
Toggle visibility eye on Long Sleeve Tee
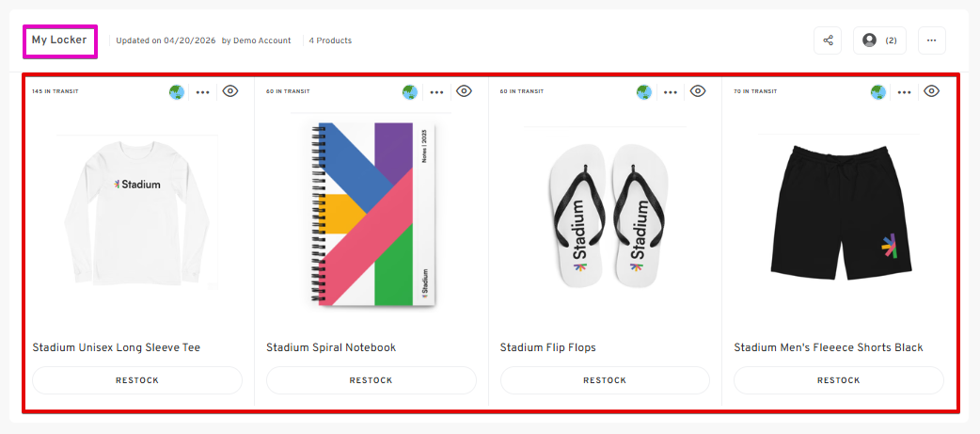click(230, 91)
